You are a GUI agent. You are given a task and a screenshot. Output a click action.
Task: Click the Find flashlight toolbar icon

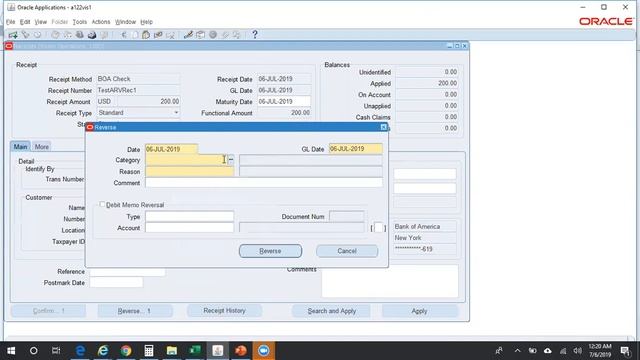25,35
